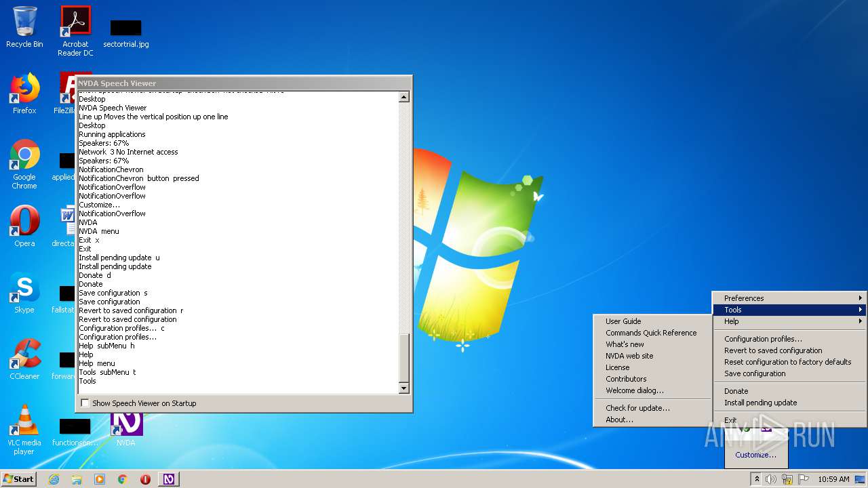Open Skype desktop shortcut
The height and width of the screenshot is (488, 868).
pyautogui.click(x=24, y=292)
